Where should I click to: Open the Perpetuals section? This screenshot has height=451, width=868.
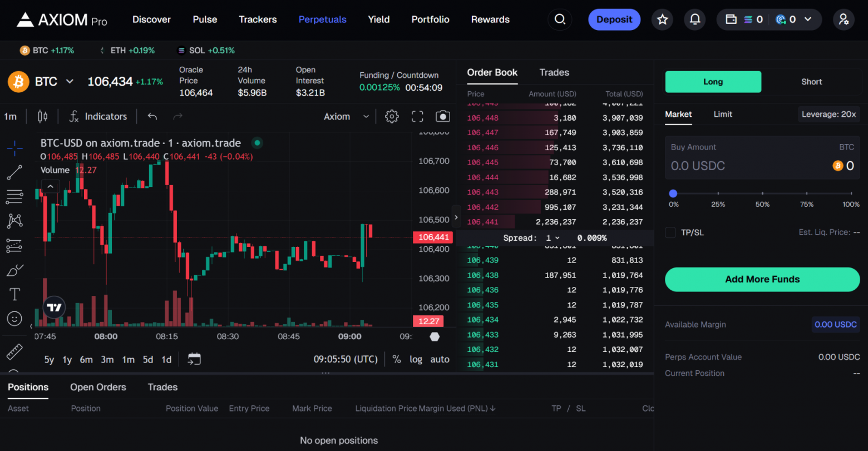pos(323,19)
